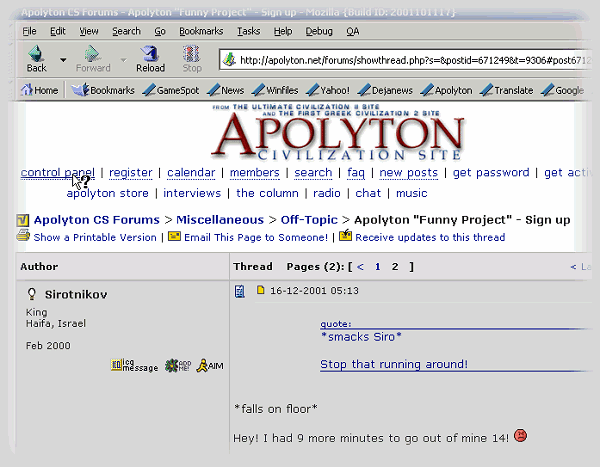Open the Go menu
The width and height of the screenshot is (600, 467).
click(160, 31)
